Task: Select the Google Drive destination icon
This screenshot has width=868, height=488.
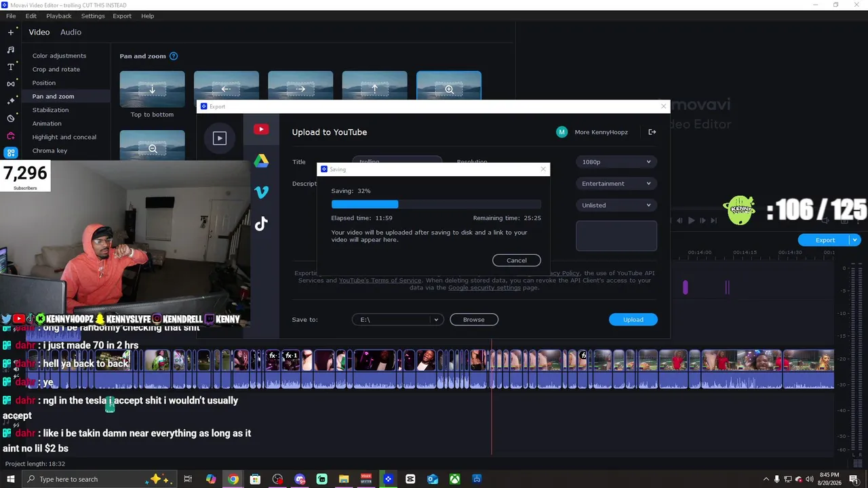Action: click(x=261, y=161)
